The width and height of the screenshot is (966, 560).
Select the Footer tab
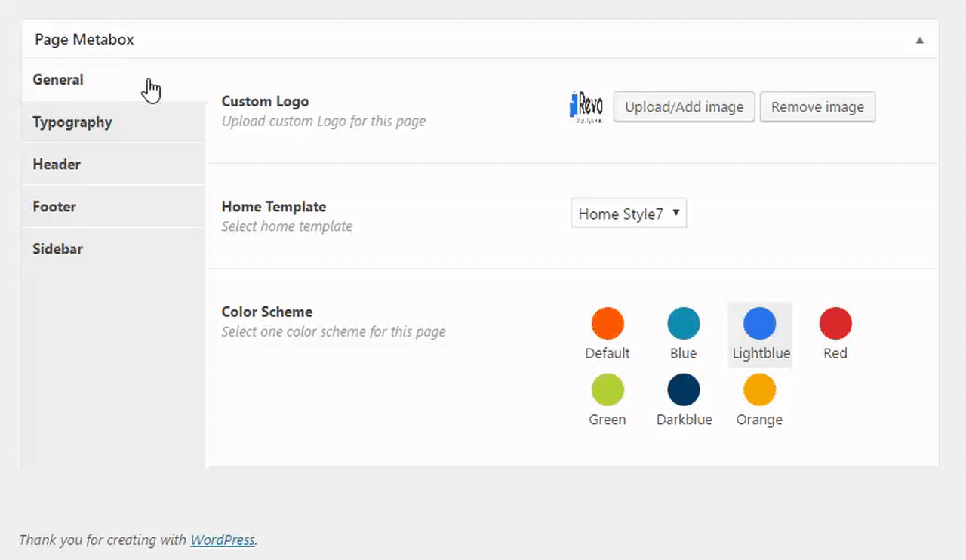(x=54, y=207)
